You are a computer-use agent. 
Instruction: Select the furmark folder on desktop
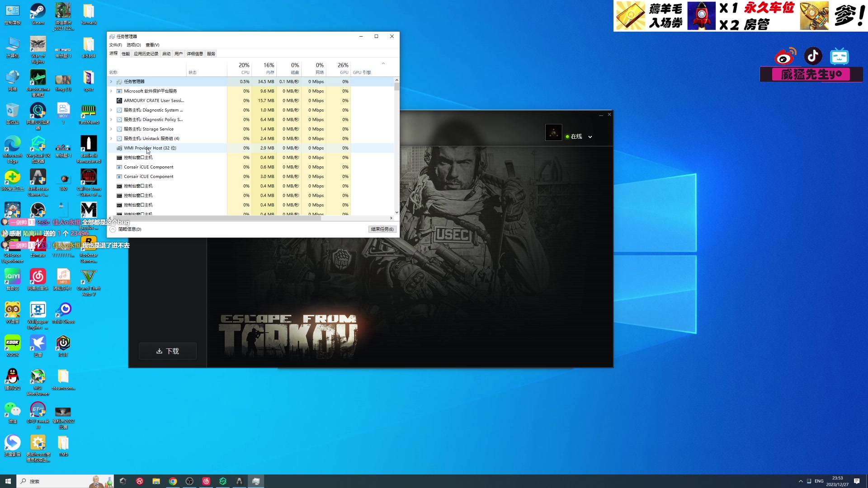click(89, 14)
